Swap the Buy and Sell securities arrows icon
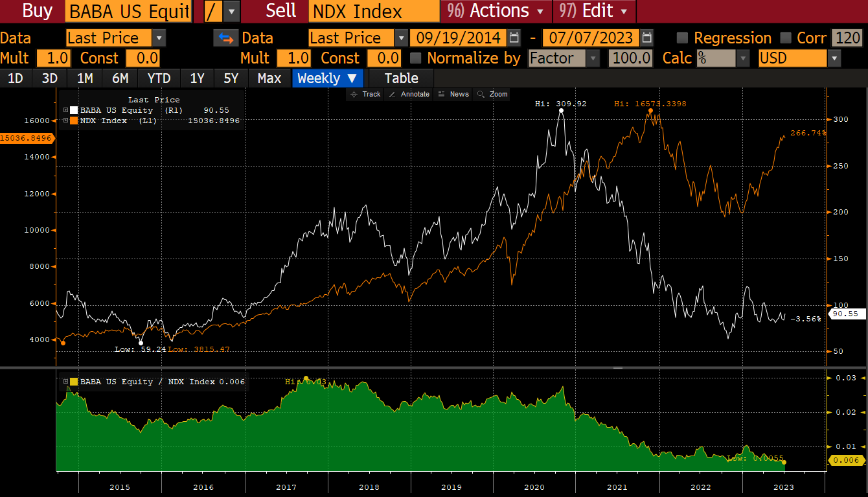 225,38
